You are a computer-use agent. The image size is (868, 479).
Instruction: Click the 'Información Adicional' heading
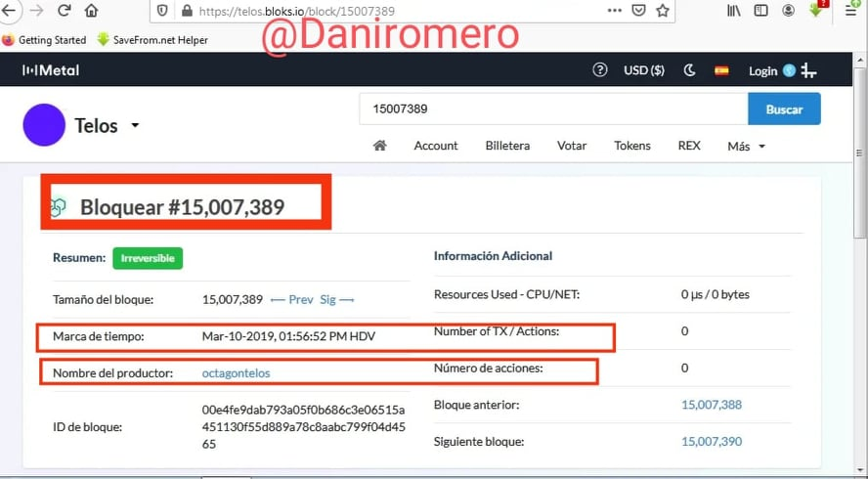pyautogui.click(x=493, y=256)
